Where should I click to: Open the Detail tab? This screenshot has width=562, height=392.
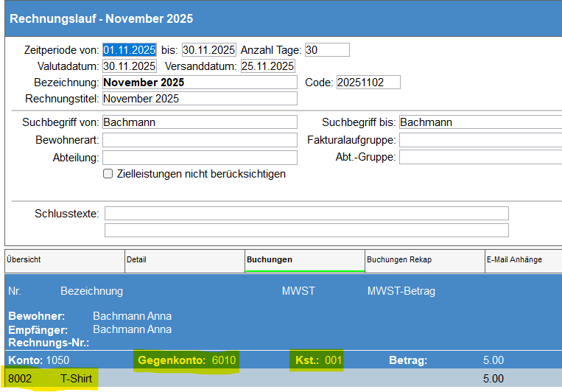point(184,260)
